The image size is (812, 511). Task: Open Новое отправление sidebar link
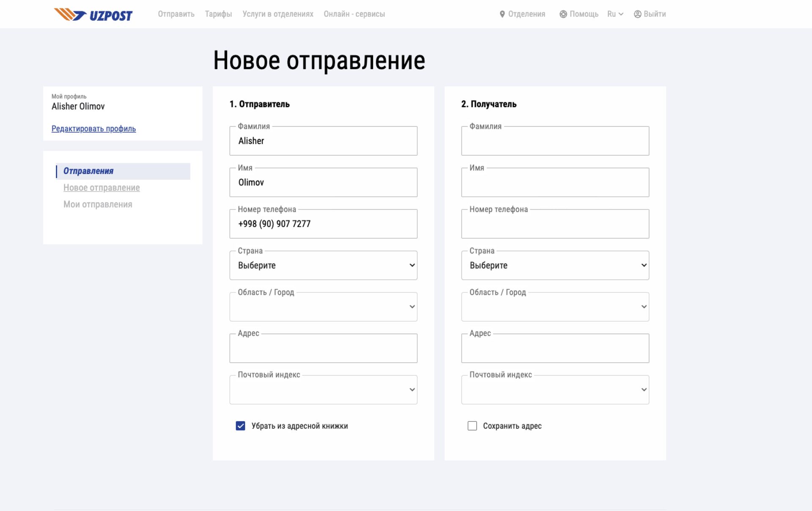coord(101,188)
